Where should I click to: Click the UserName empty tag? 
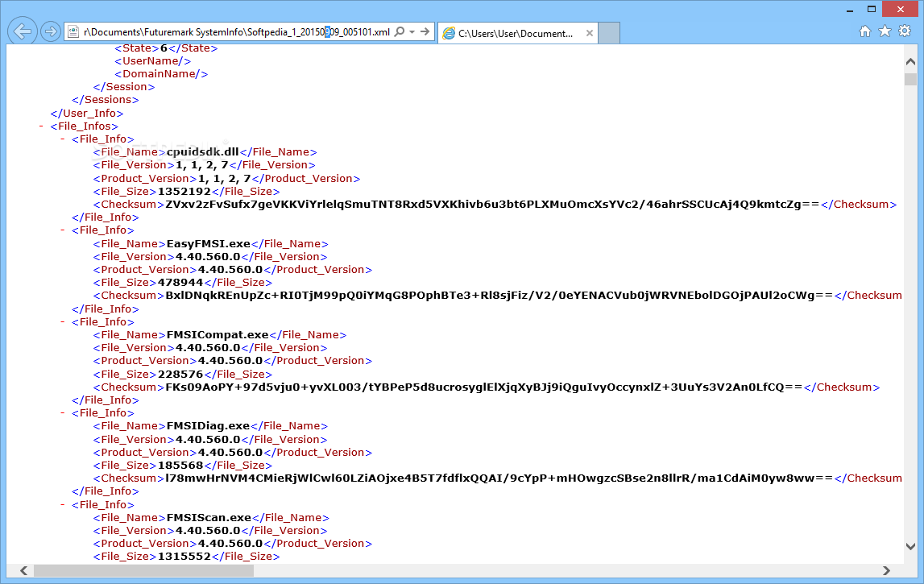coord(152,61)
